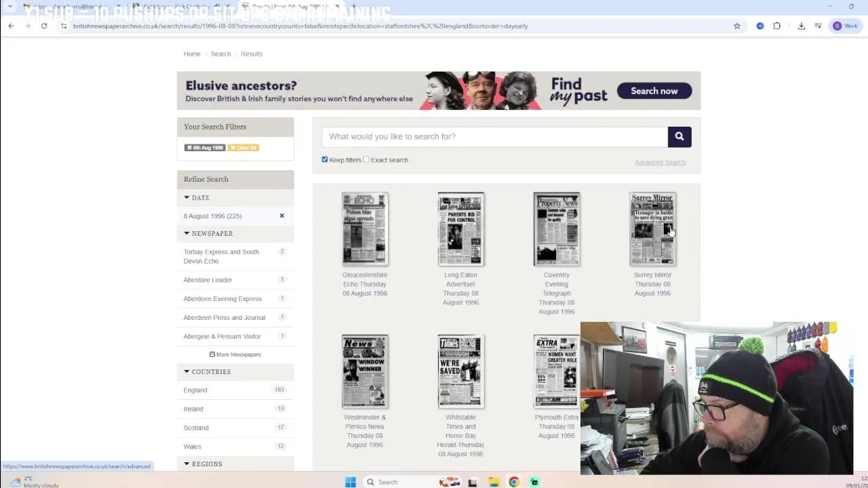Collapse the NEWSPAPER filter section

[208, 234]
